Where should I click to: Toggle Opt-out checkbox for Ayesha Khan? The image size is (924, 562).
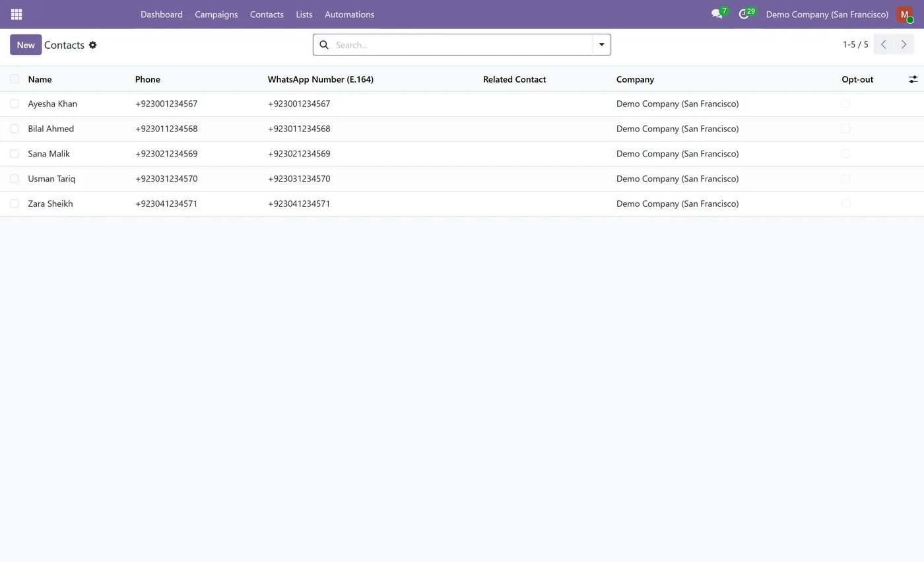click(846, 104)
